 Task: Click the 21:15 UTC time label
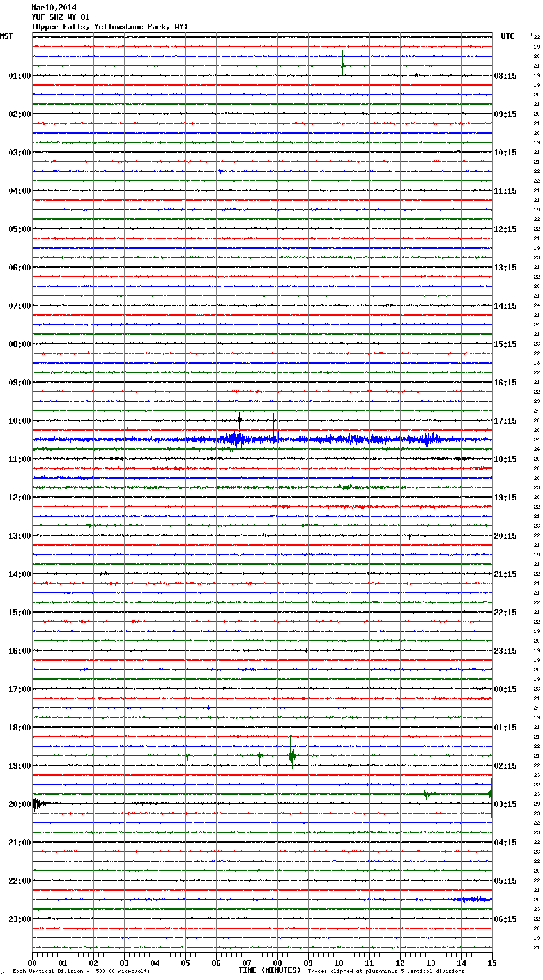click(505, 574)
